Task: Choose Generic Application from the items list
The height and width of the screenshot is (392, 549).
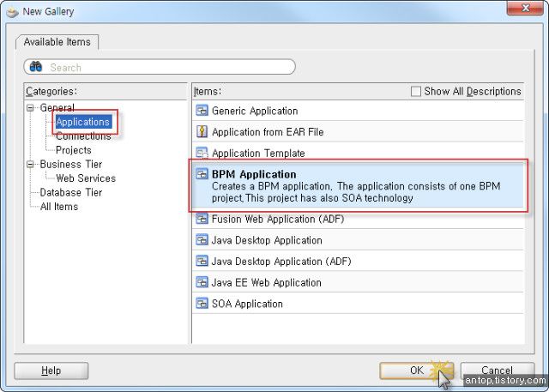Action: click(x=359, y=111)
